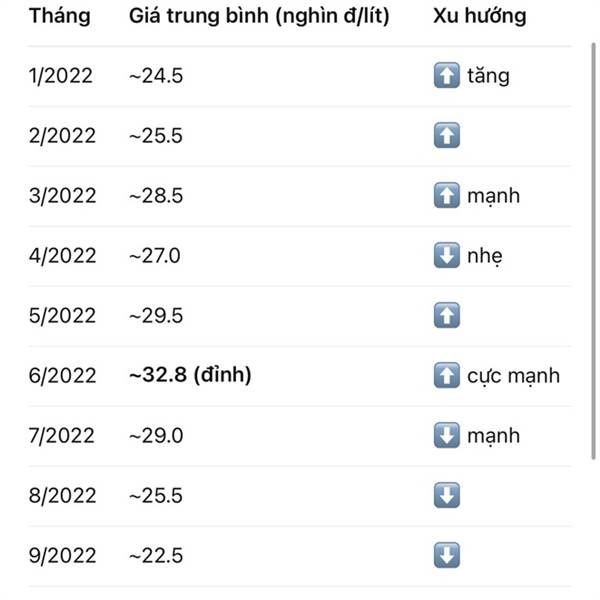This screenshot has width=600, height=600.
Task: Click the 9/2022 month cell
Action: (62, 556)
